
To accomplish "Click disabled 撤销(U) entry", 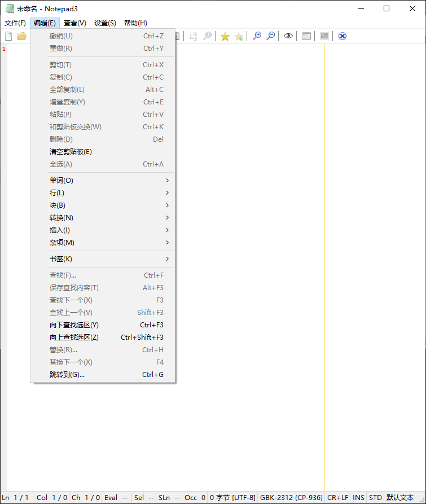I will click(x=103, y=36).
